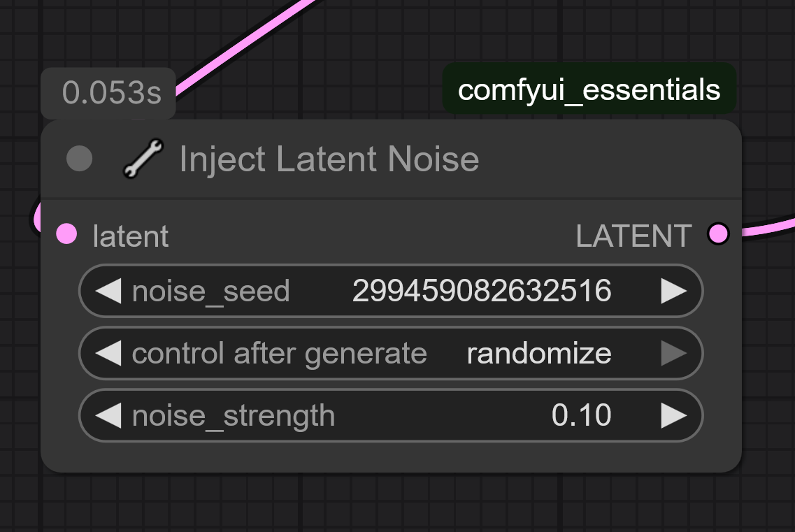795x532 pixels.
Task: Collapse node using the gray title dot
Action: [79, 159]
